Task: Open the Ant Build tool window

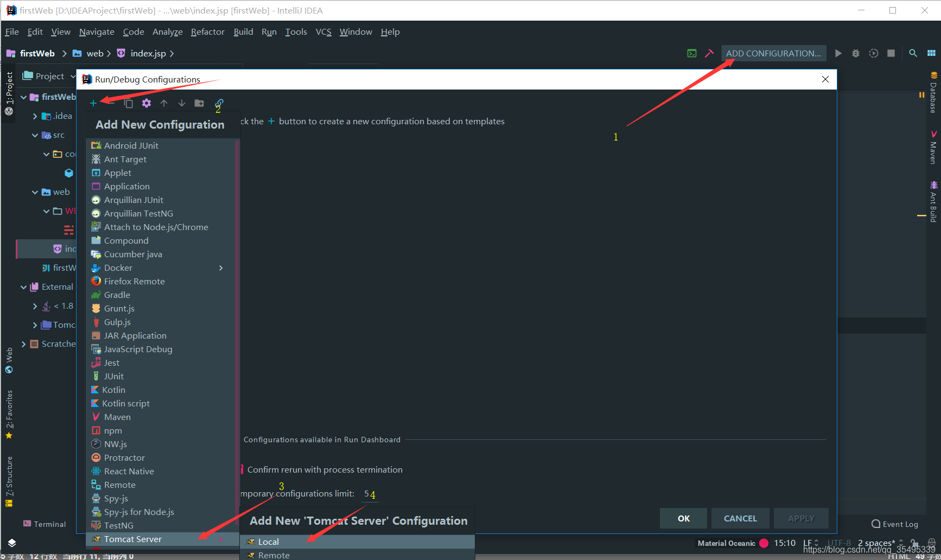Action: [933, 202]
